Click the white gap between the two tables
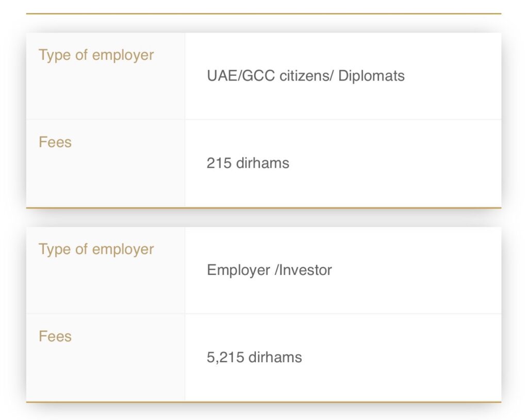528x420 pixels. tap(263, 217)
